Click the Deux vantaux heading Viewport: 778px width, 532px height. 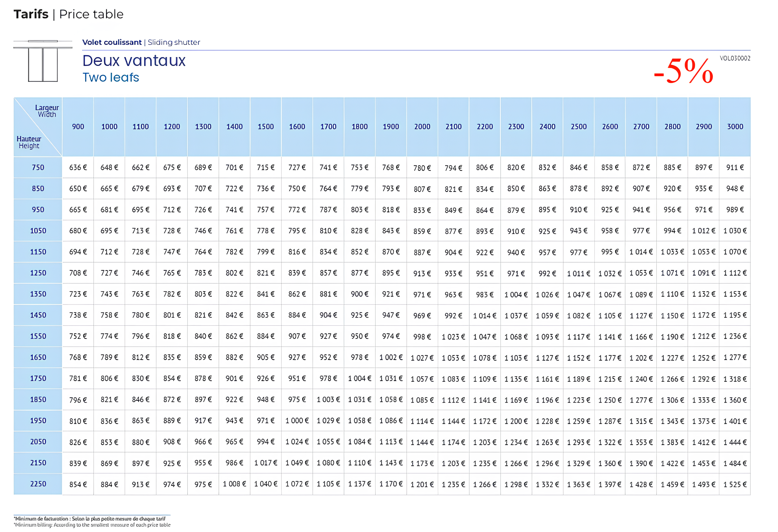coord(134,61)
